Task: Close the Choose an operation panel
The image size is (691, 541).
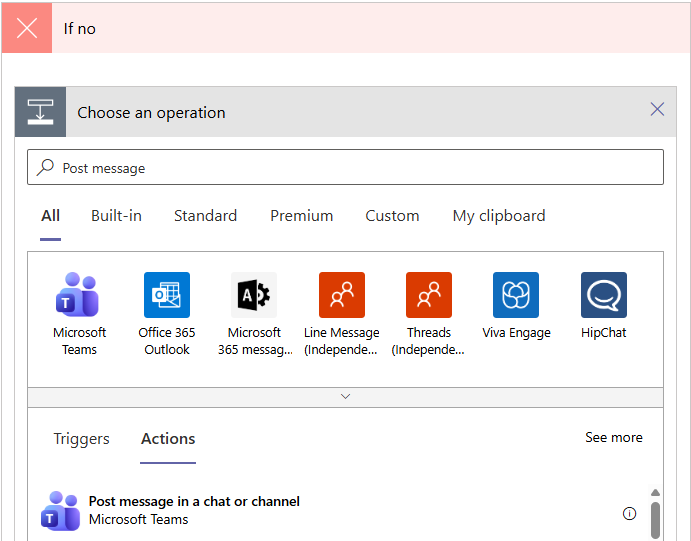Action: (657, 110)
